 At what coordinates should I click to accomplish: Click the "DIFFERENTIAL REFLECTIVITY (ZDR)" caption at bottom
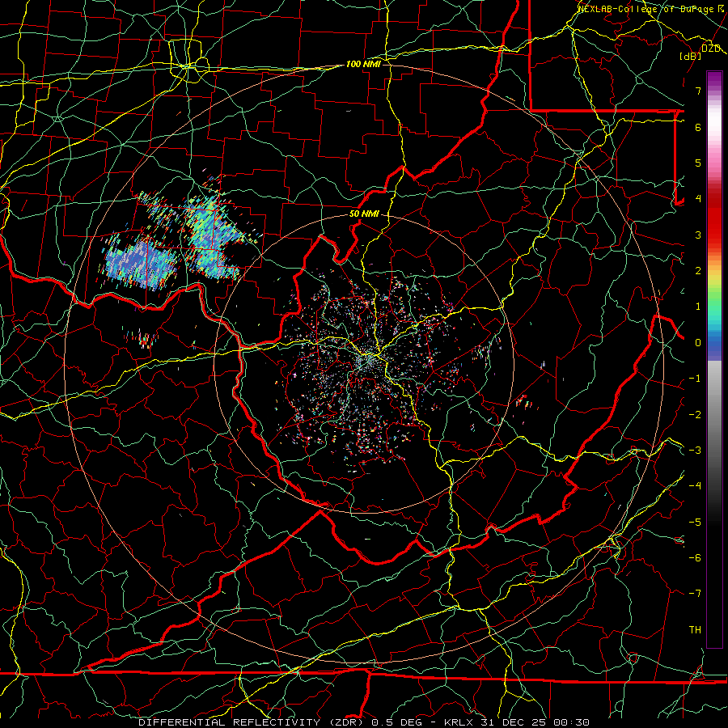pyautogui.click(x=252, y=722)
